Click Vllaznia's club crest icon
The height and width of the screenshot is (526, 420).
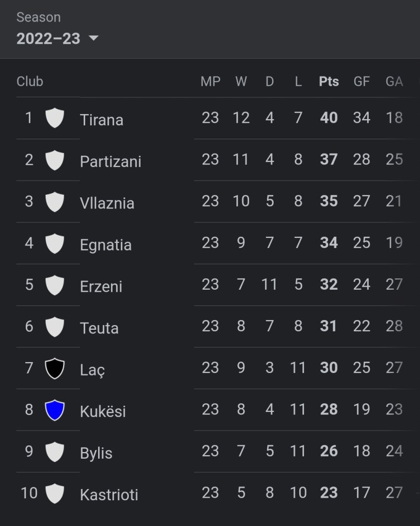coord(54,201)
